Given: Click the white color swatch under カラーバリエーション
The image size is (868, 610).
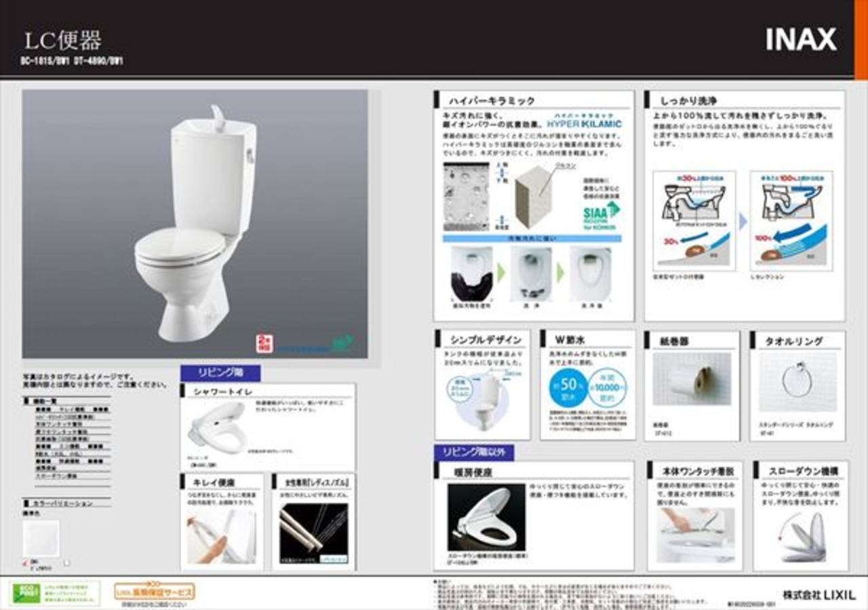Looking at the screenshot, I should point(41,538).
